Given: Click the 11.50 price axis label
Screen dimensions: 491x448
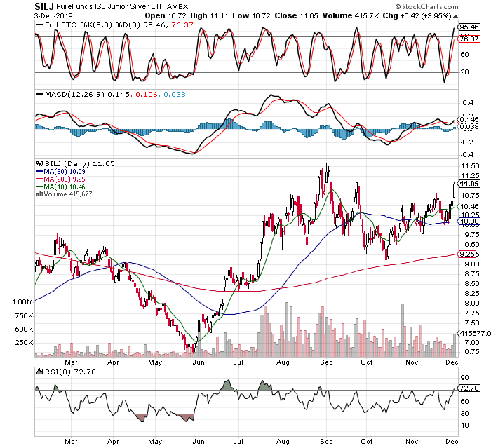Looking at the screenshot, I should click(471, 166).
